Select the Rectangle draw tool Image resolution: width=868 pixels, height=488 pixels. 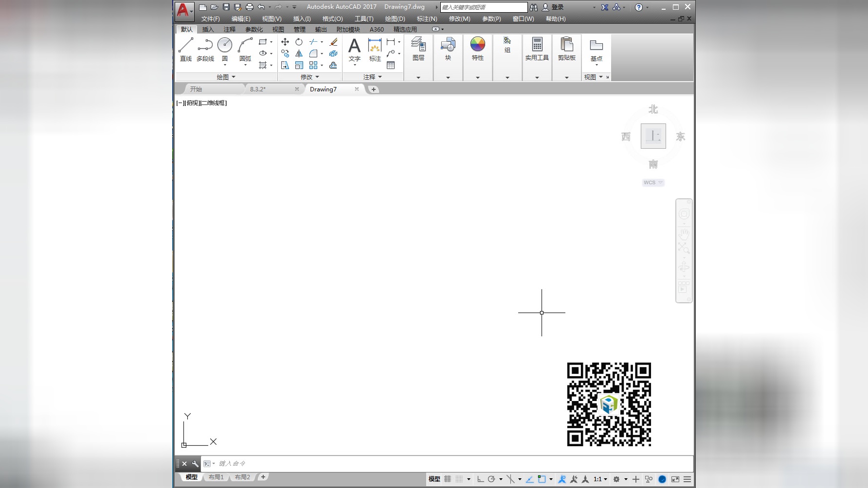[x=263, y=42]
